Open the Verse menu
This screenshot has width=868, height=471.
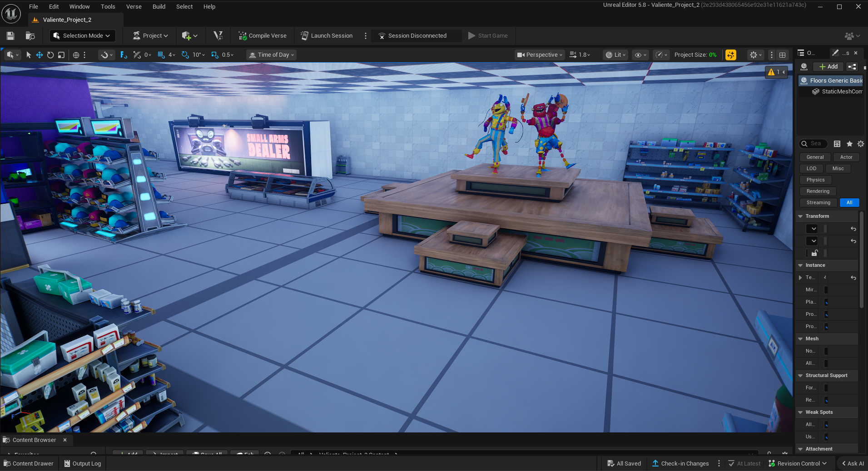click(134, 7)
